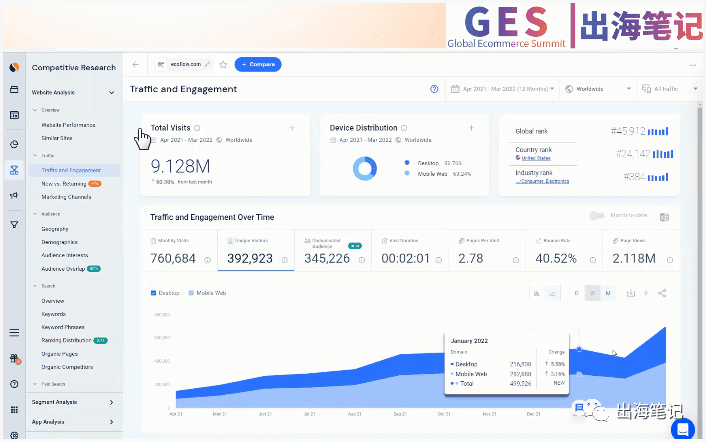The image size is (706, 442).
Task: Select the Pages Per Visit 2.78 metric
Action: coord(487,250)
